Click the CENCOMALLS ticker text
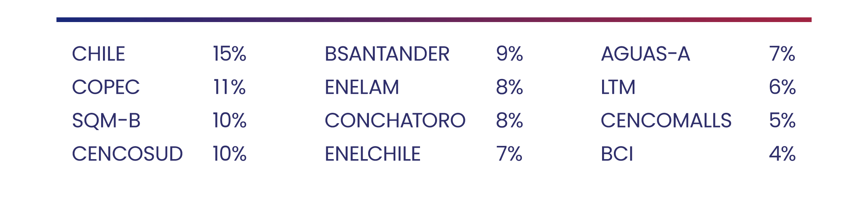Image resolution: width=868 pixels, height=201 pixels. [x=666, y=121]
